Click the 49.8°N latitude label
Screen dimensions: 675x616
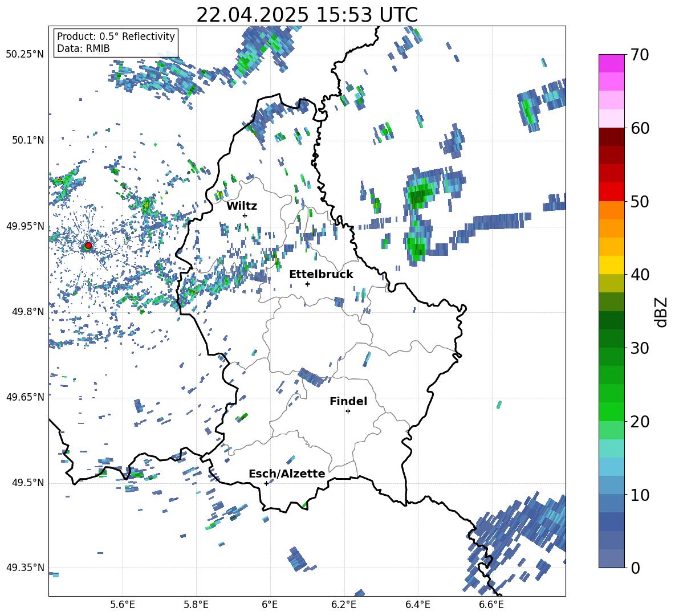(27, 312)
